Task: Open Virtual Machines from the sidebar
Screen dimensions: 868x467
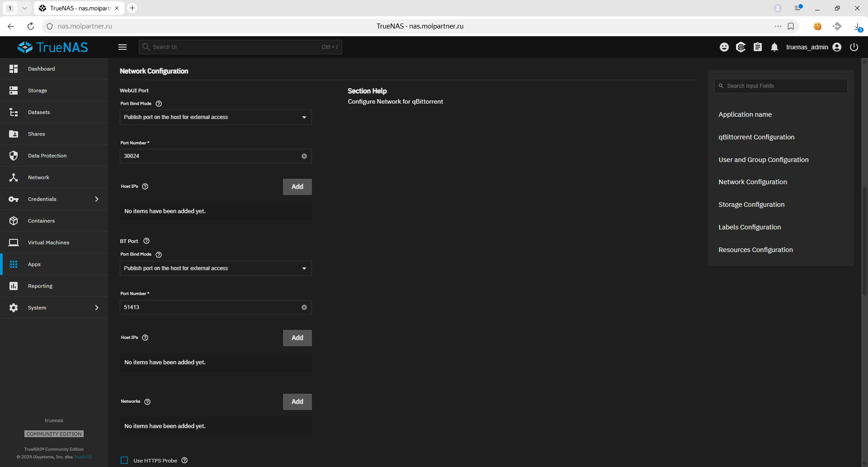Action: [48, 243]
